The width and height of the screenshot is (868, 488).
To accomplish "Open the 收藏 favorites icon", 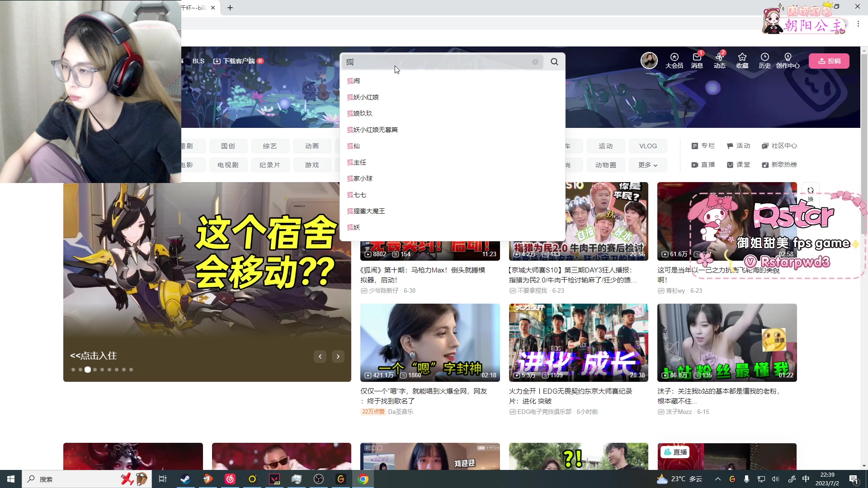I will pos(742,61).
